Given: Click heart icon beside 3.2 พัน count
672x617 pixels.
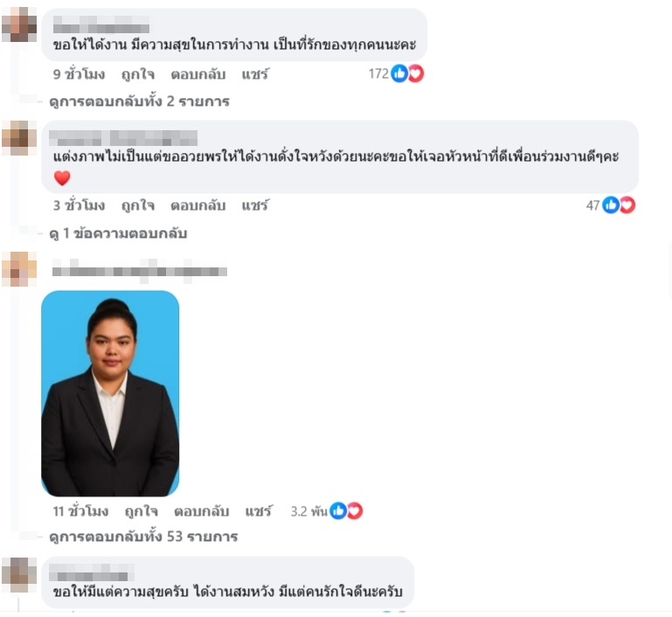Looking at the screenshot, I should [x=355, y=510].
